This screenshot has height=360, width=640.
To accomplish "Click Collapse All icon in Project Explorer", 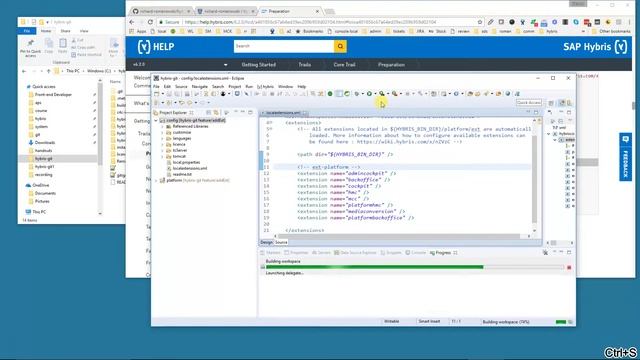I will 209,112.
